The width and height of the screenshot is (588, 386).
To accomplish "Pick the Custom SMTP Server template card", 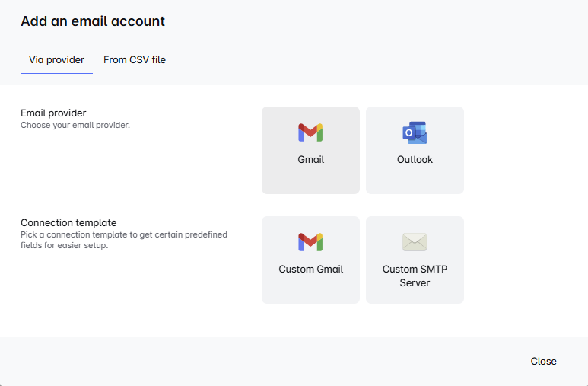I will point(415,260).
